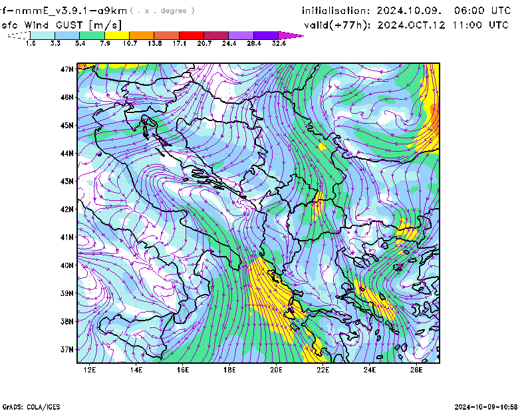Click the dashed white arrow start of colorbar
This screenshot has height=411, width=532.
(x=19, y=35)
